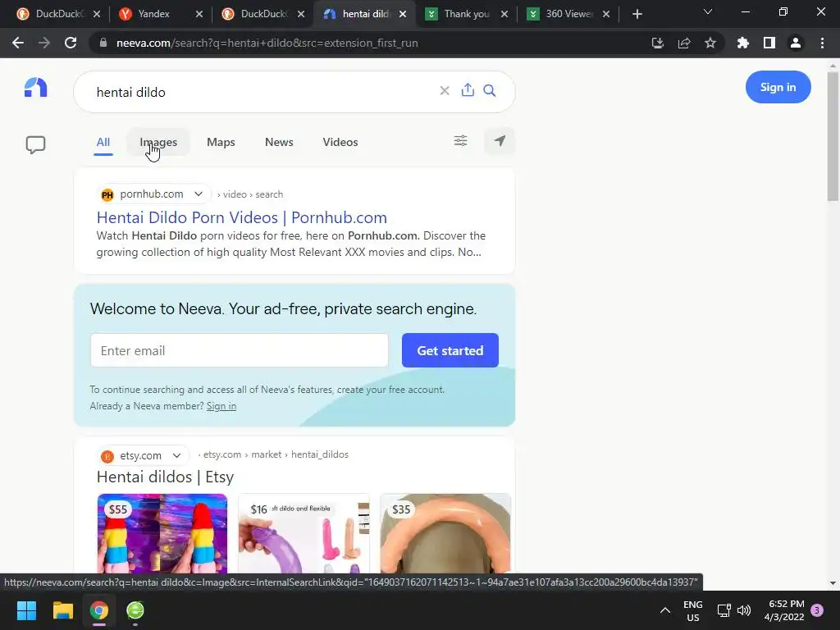Click the Sign in button
This screenshot has height=630, width=840.
click(x=778, y=87)
